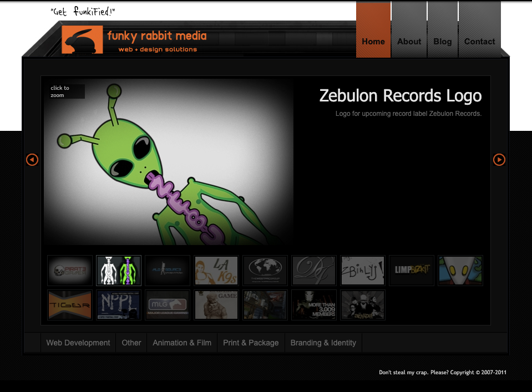Switch to the About tab

pyautogui.click(x=409, y=41)
